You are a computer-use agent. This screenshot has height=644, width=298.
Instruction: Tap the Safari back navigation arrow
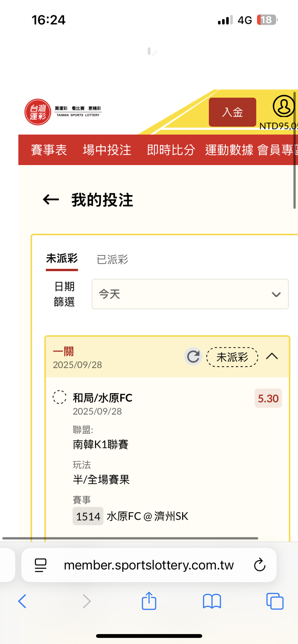click(22, 601)
